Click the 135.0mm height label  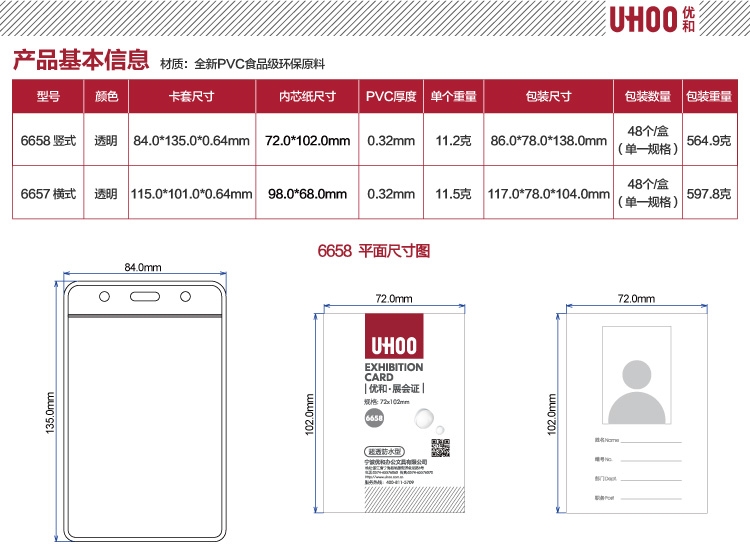coord(50,413)
